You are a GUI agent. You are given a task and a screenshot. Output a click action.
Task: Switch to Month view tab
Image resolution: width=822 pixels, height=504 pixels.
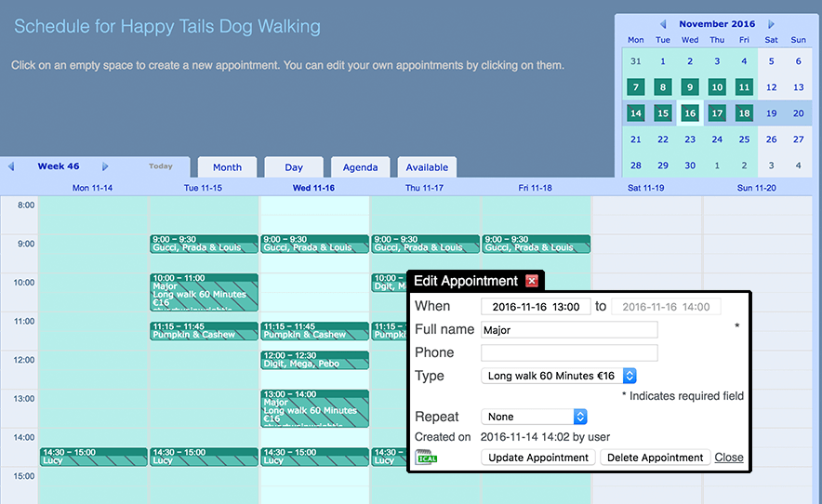point(227,167)
